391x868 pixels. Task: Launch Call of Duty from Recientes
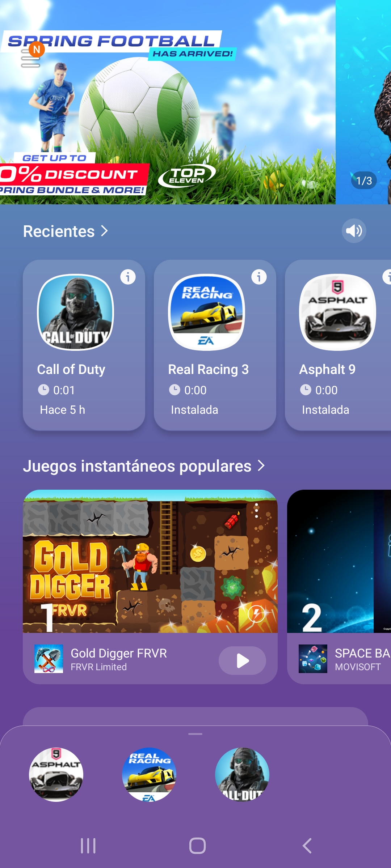(x=84, y=345)
